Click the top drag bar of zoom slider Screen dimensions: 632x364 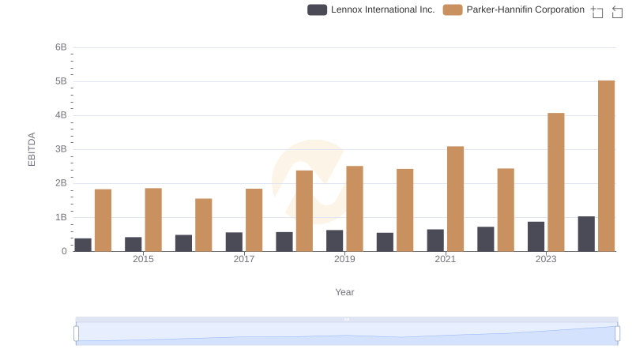click(x=347, y=319)
